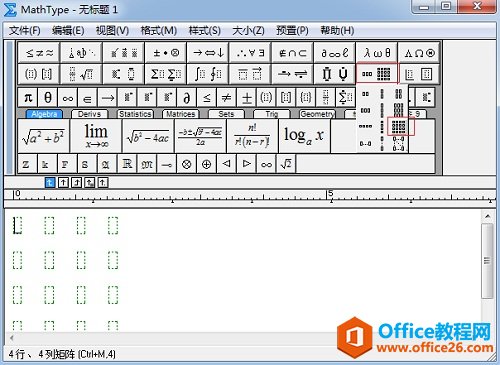Open the 文件(F) menu
The height and width of the screenshot is (365, 500).
click(24, 31)
